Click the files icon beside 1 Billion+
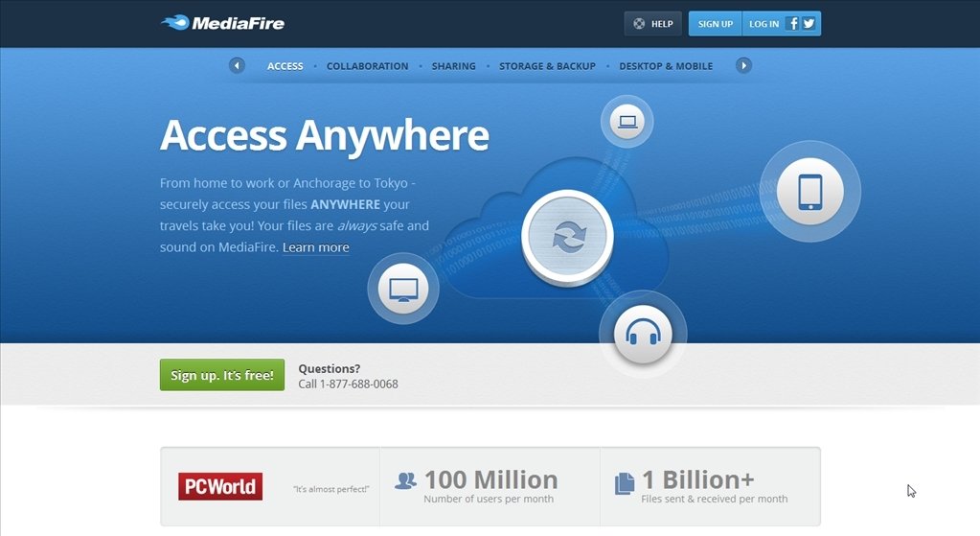980x536 pixels. pos(625,483)
